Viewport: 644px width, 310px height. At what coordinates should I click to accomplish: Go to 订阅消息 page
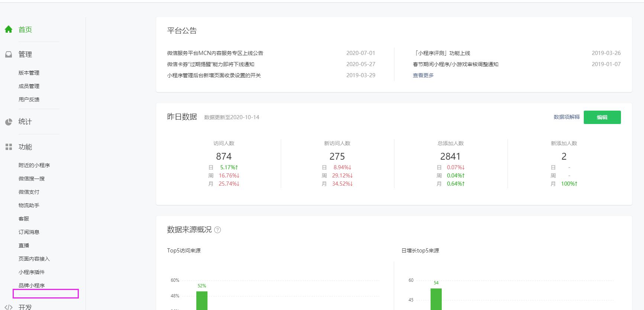(x=29, y=232)
